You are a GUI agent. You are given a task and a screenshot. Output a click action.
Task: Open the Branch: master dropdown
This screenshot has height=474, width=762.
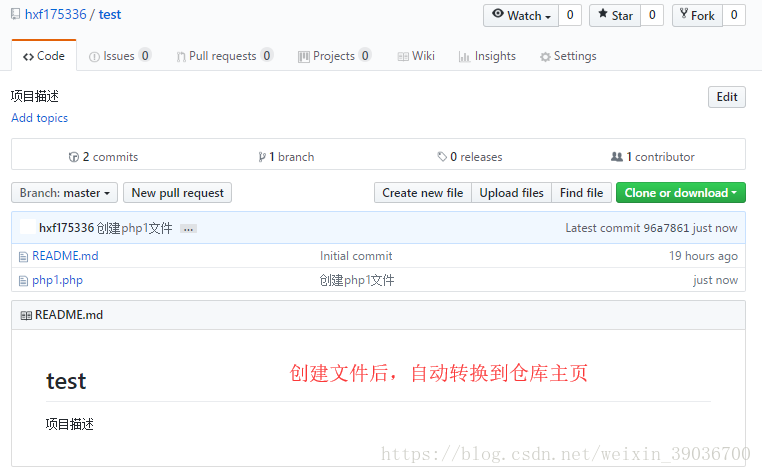tap(65, 193)
